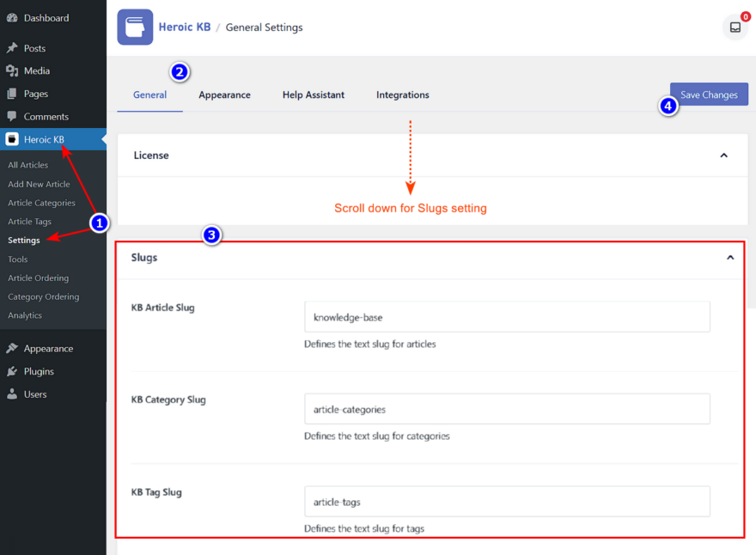Click the General Settings breadcrumb text
756x555 pixels.
point(265,27)
